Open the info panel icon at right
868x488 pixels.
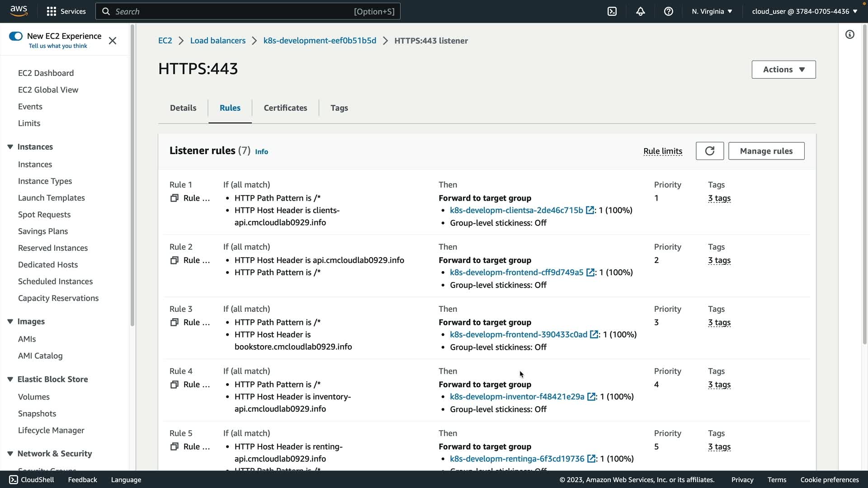[x=849, y=35]
